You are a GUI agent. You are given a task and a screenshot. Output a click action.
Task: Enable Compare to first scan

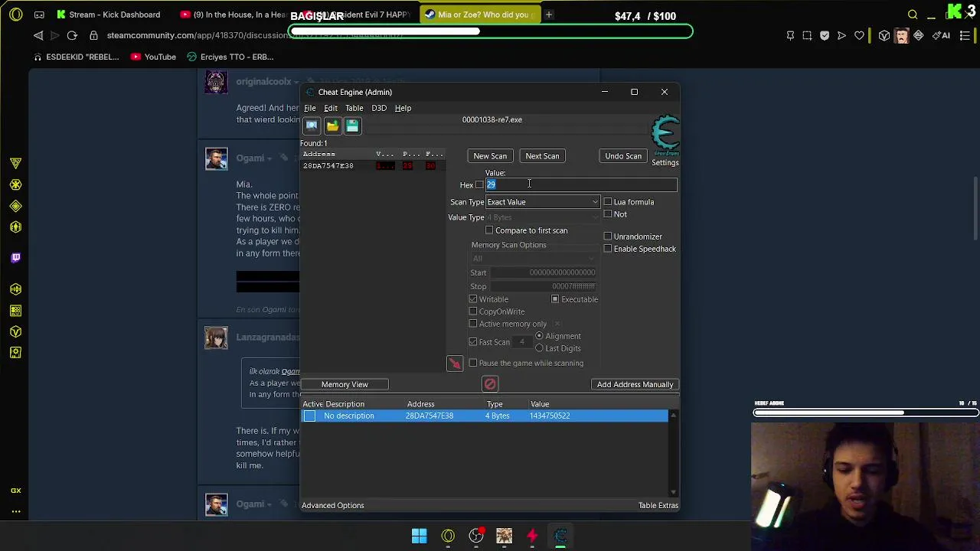[489, 230]
